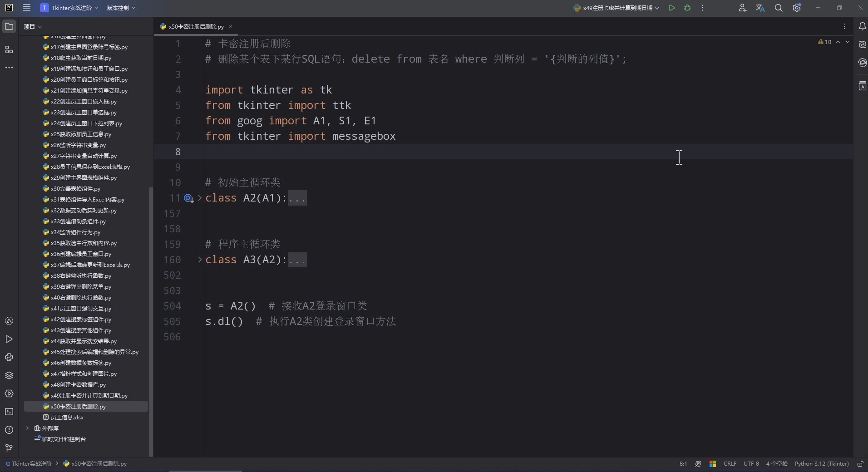Image resolution: width=868 pixels, height=472 pixels.
Task: Click the Code With Me user icon
Action: pos(743,8)
